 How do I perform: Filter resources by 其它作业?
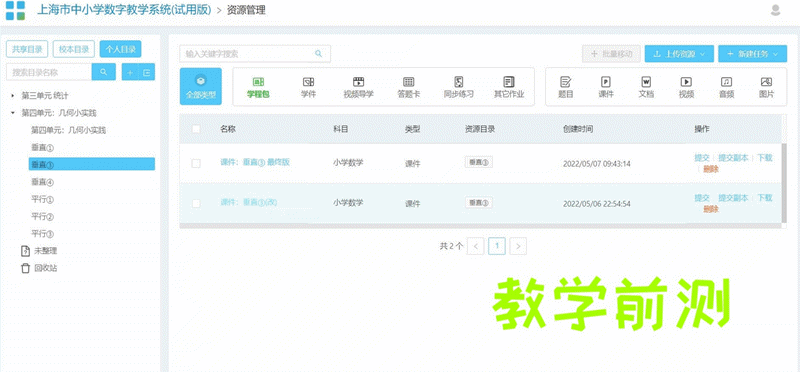click(509, 87)
